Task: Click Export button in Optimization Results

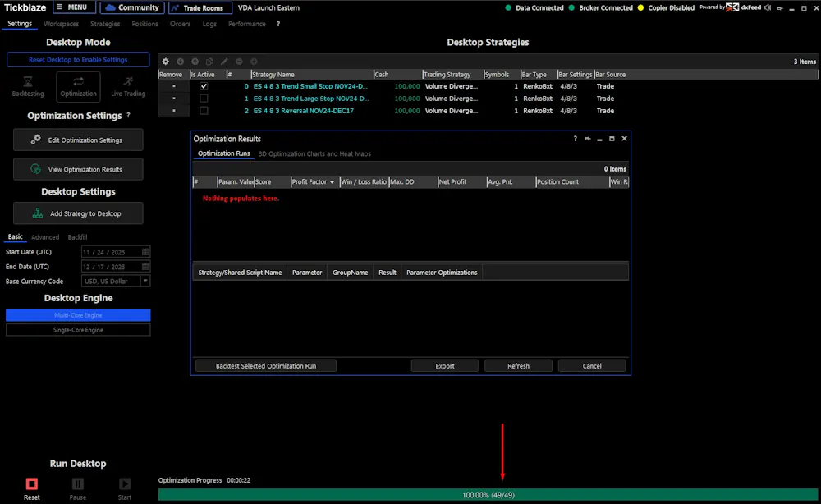Action: pyautogui.click(x=445, y=366)
